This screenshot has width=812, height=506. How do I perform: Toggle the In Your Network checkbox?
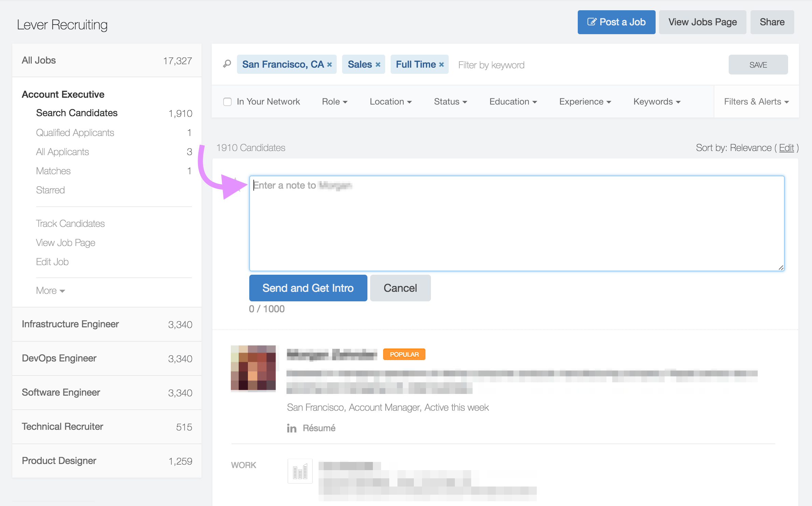point(227,102)
